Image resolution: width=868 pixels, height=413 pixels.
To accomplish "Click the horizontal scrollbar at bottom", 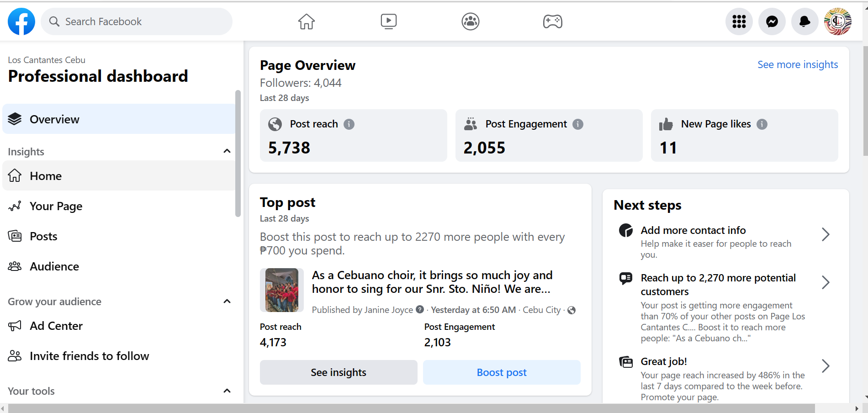I will 411,408.
